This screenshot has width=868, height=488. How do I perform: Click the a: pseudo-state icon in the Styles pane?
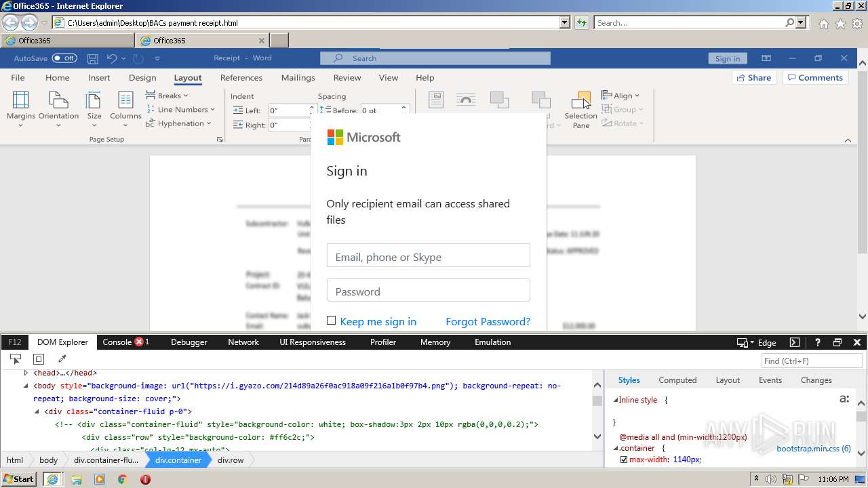(x=844, y=399)
